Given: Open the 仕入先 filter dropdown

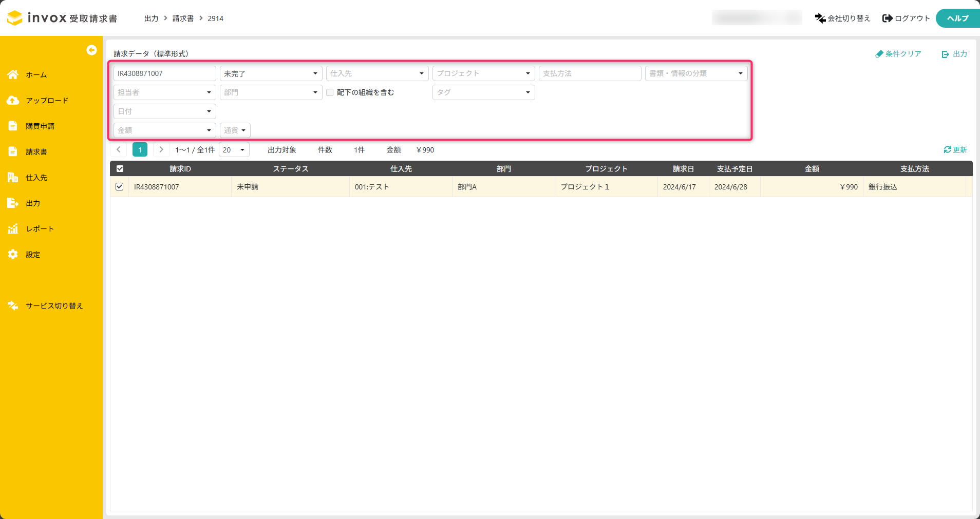Looking at the screenshot, I should [377, 73].
